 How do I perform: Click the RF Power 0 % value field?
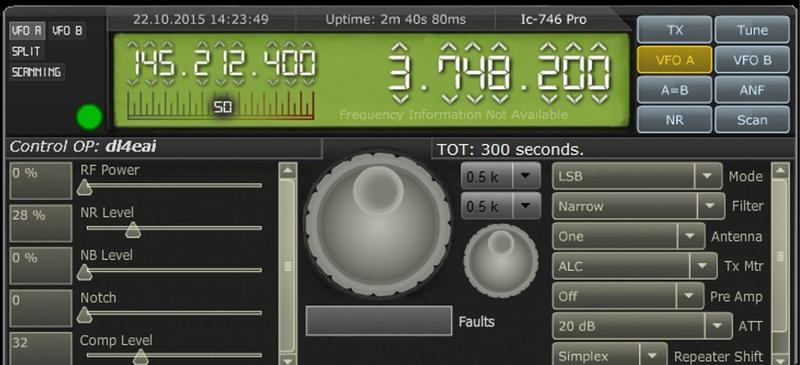point(41,181)
